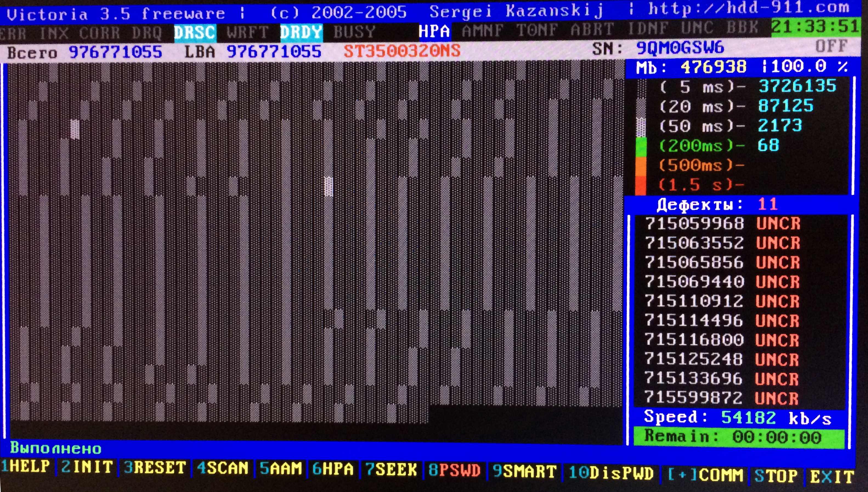868x492 pixels.
Task: Select defect entry 715599872 UNCR
Action: [x=721, y=398]
